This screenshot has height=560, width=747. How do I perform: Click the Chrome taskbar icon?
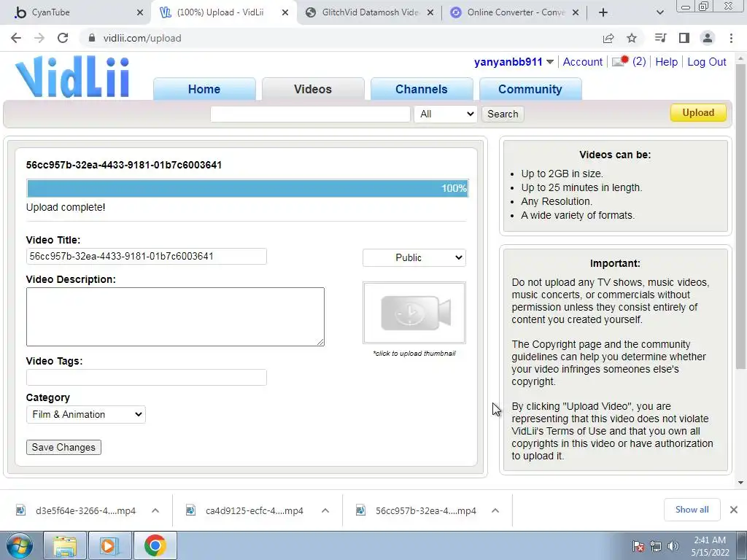click(x=155, y=545)
